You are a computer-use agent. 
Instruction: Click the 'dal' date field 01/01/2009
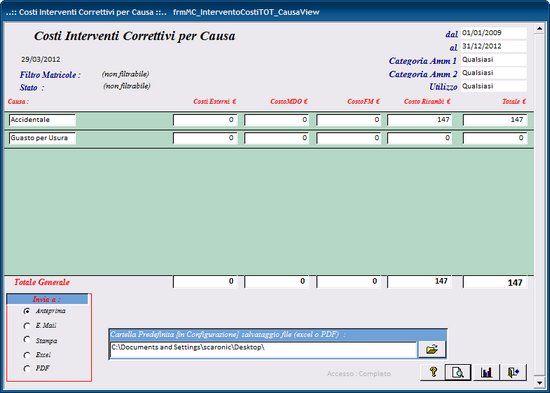(x=494, y=33)
